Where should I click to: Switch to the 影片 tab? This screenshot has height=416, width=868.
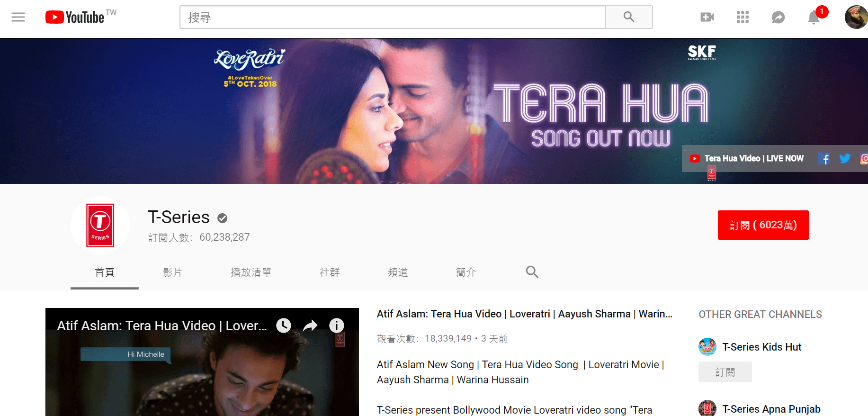pos(172,272)
